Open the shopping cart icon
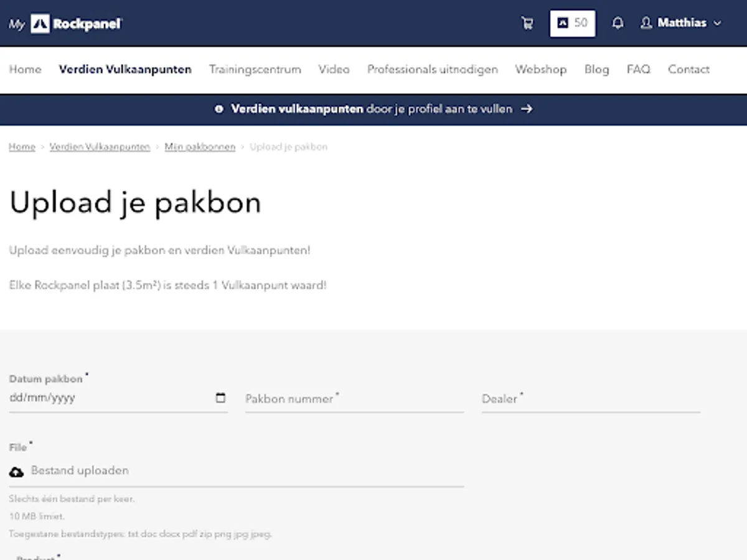This screenshot has height=560, width=747. tap(527, 24)
